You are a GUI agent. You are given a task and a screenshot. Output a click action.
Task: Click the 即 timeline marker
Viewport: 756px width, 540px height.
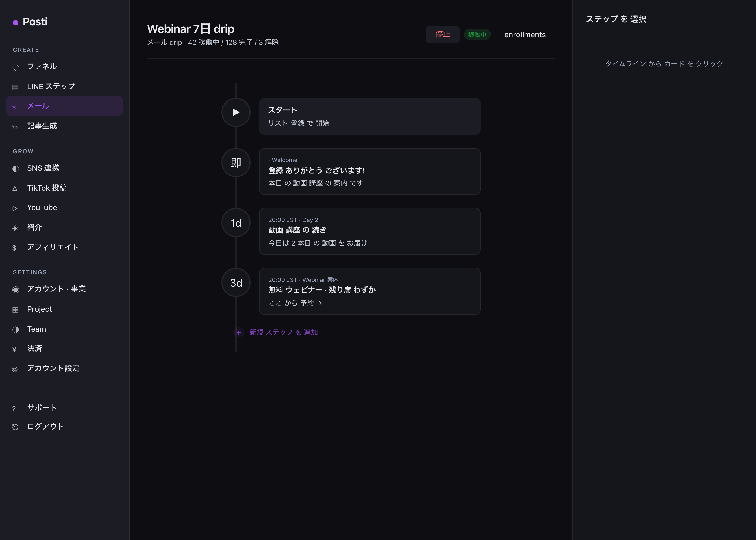coord(236,163)
